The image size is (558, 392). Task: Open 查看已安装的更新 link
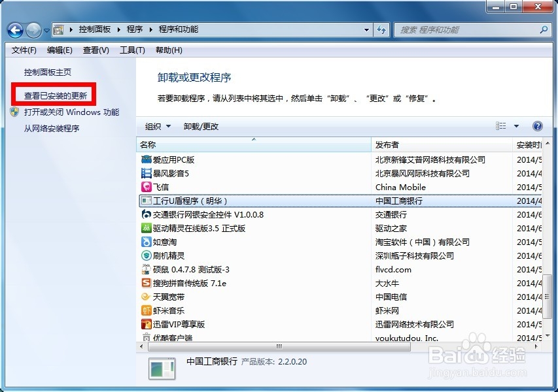[56, 95]
